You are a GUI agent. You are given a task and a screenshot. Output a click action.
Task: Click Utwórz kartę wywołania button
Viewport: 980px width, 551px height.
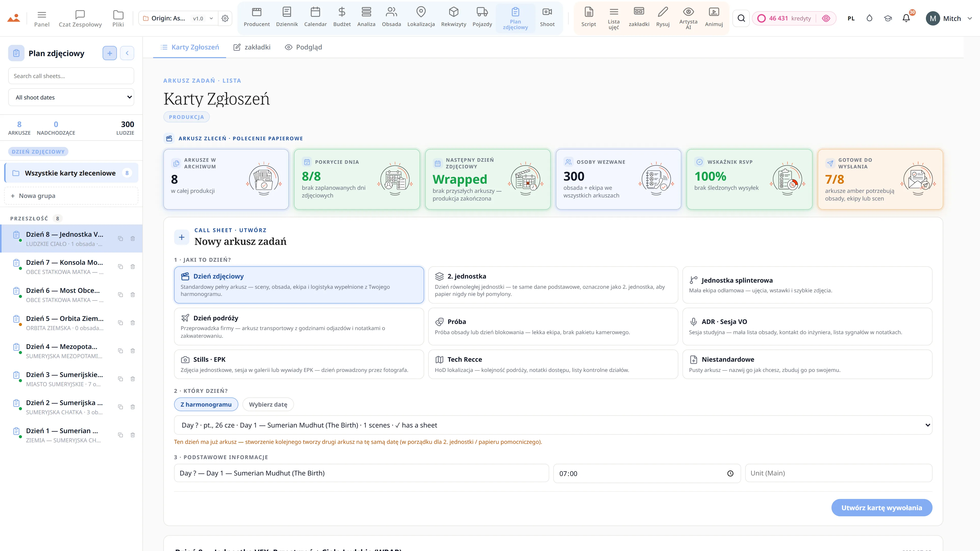pos(881,508)
